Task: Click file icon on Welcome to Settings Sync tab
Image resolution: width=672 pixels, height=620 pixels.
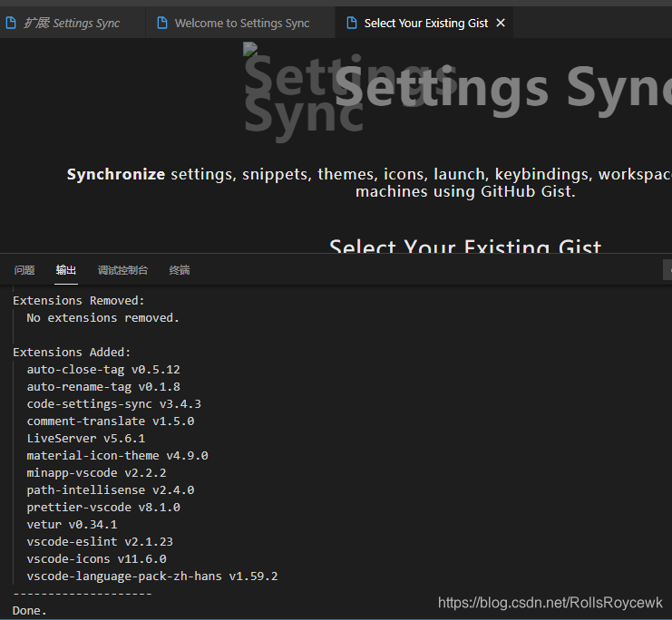Action: [x=162, y=23]
